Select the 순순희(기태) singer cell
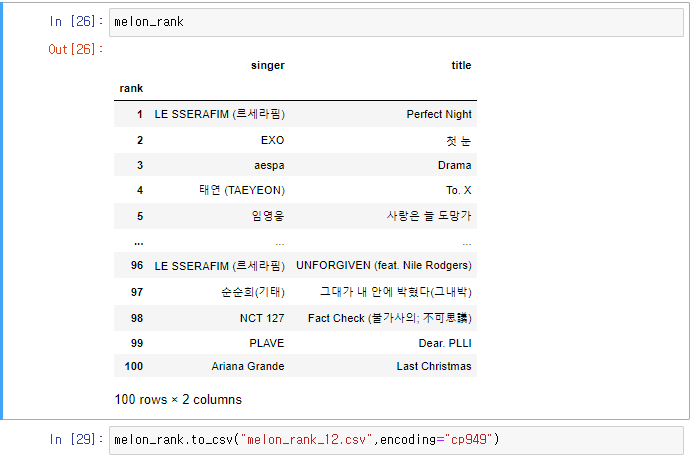The image size is (700, 456). (253, 292)
